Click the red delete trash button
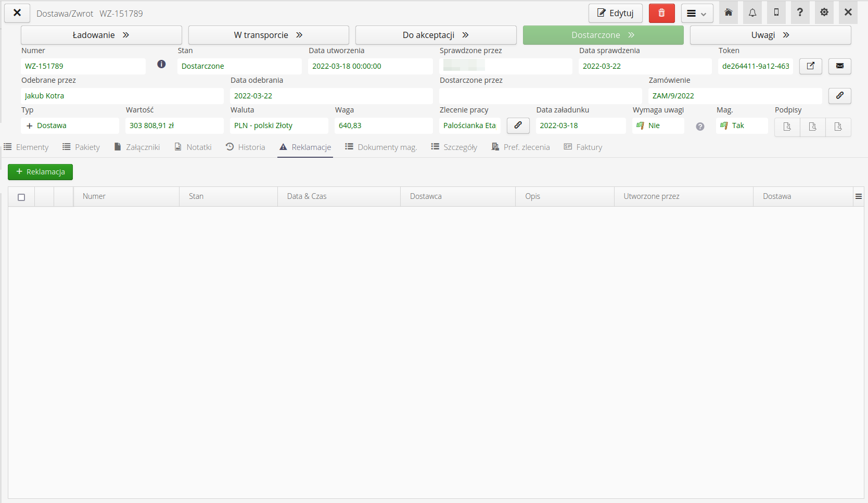 (661, 13)
